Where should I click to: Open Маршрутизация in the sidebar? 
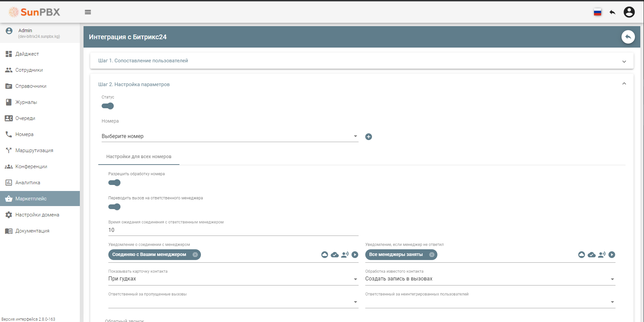pos(40,150)
